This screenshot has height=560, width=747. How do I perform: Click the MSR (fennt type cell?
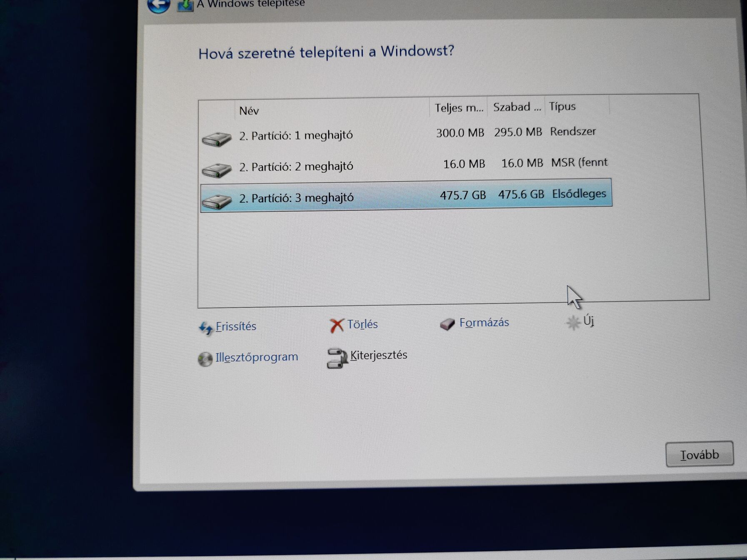[x=579, y=162]
